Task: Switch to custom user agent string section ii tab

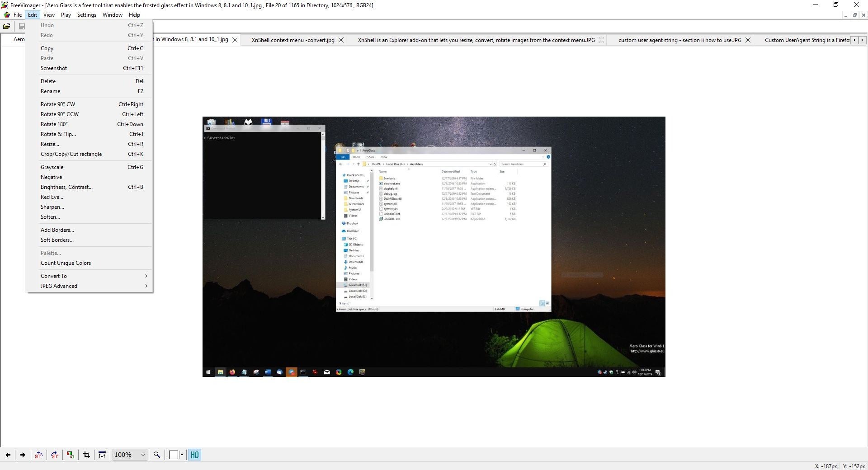Action: click(x=679, y=40)
